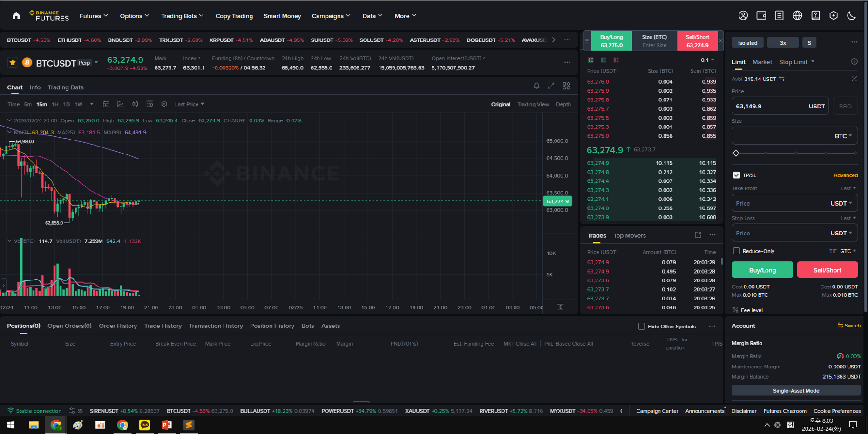Open the orders list icon in header

coord(779,16)
